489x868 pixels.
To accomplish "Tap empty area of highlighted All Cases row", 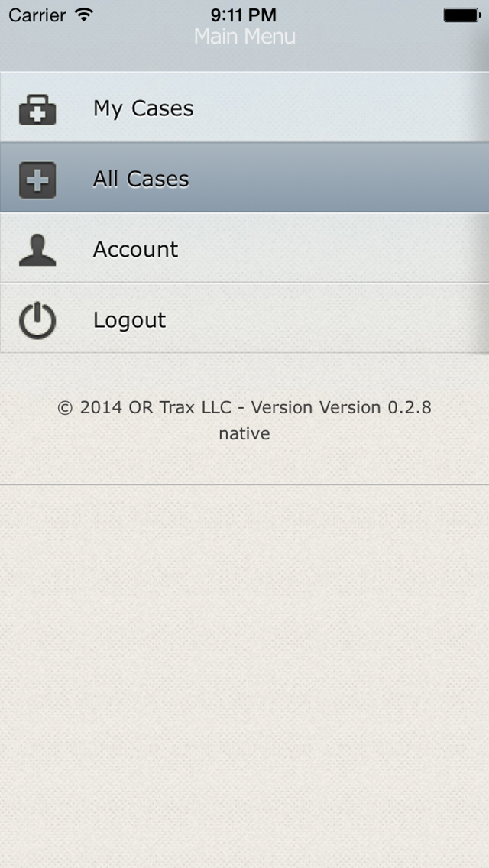I will tap(338, 178).
